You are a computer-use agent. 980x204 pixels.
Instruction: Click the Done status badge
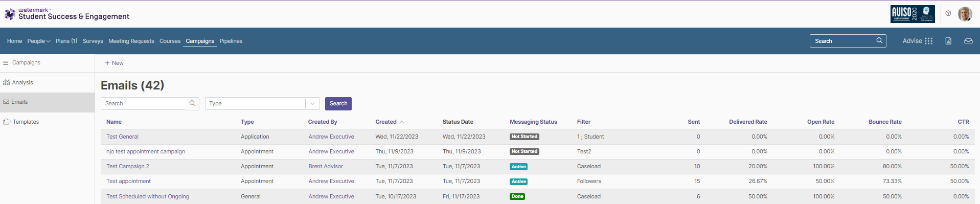[x=517, y=196]
